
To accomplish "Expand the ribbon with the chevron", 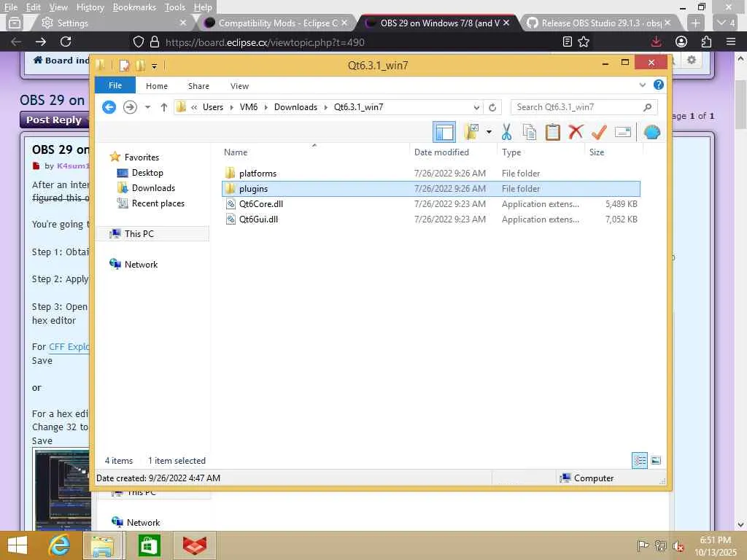I will coord(642,85).
